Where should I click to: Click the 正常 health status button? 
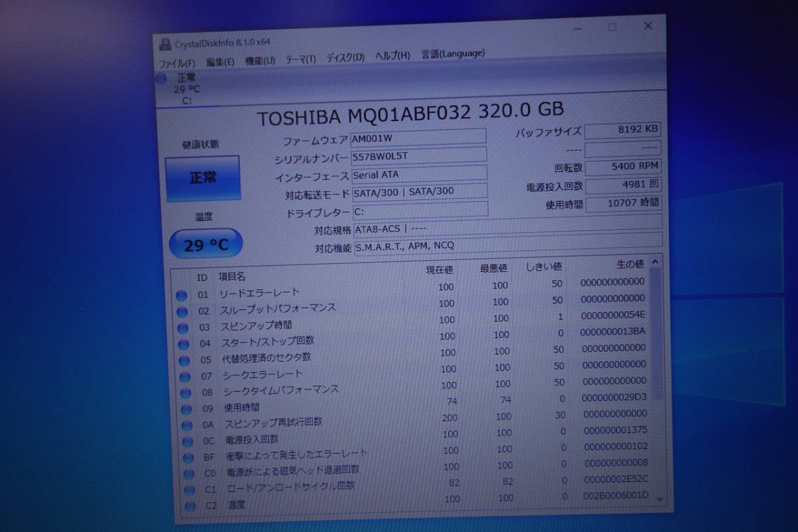click(202, 178)
